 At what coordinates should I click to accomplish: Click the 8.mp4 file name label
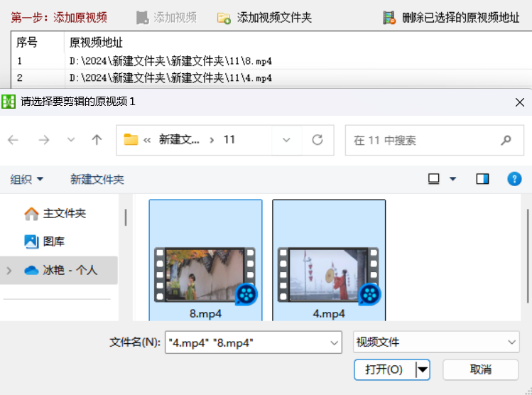205,313
